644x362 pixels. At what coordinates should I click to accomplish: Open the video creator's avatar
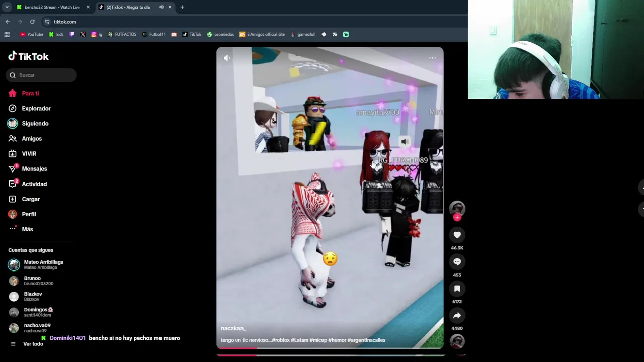click(457, 208)
